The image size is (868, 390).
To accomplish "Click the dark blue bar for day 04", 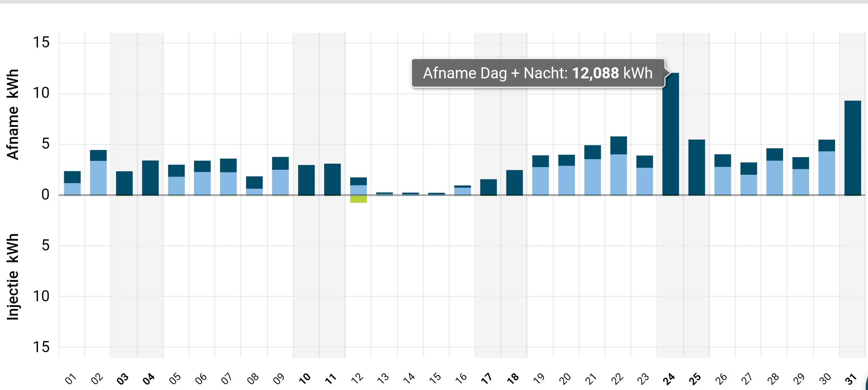I will [150, 178].
